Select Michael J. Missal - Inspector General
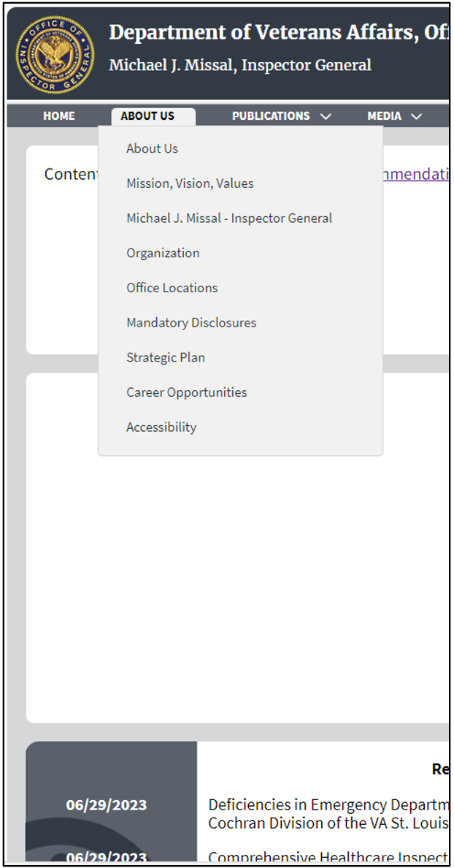 pos(229,218)
